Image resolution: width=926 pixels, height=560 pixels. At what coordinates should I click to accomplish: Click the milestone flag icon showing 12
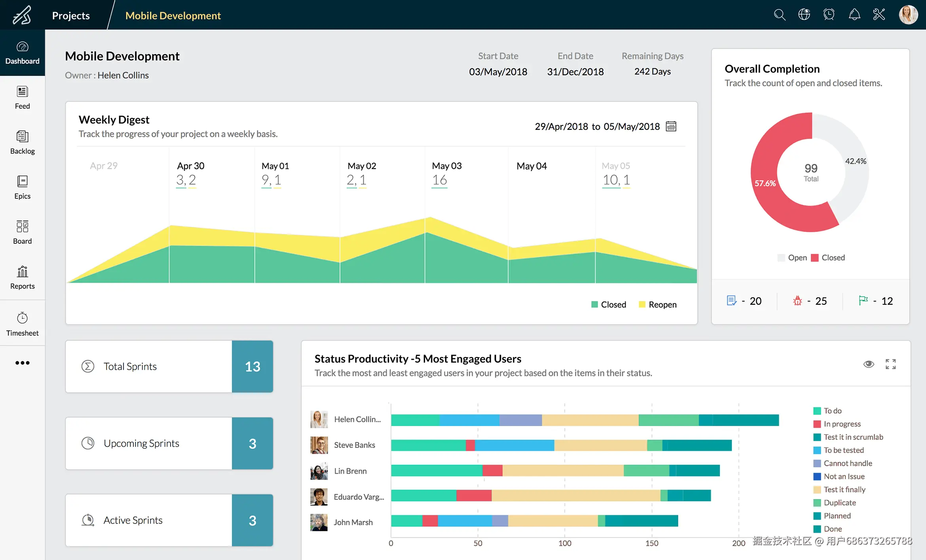tap(863, 301)
